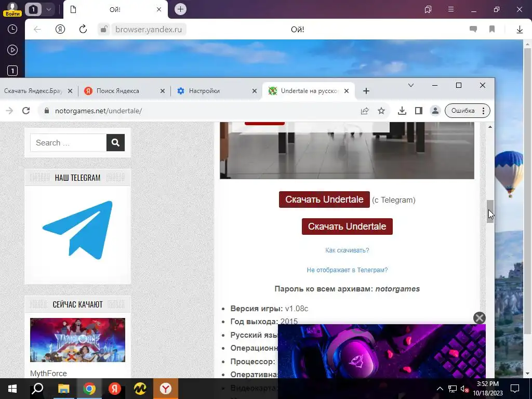Viewport: 532px width, 399px height.
Task: Go forward in Chrome
Action: tap(9, 111)
